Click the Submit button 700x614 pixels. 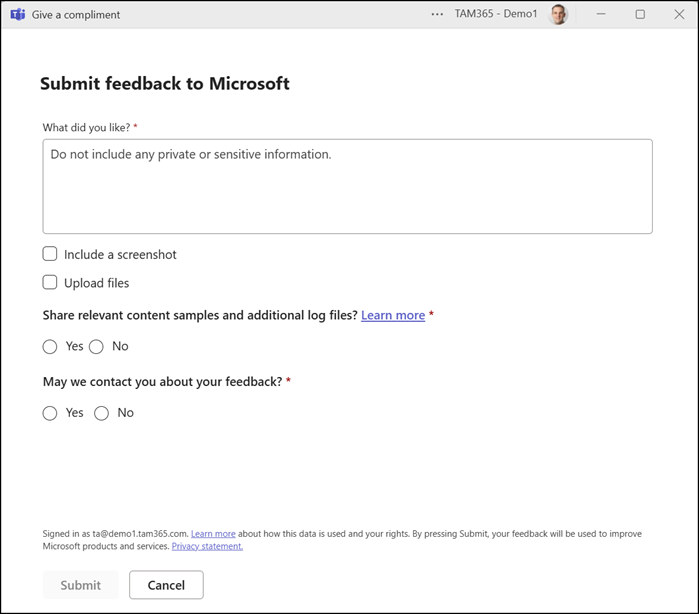(x=80, y=585)
